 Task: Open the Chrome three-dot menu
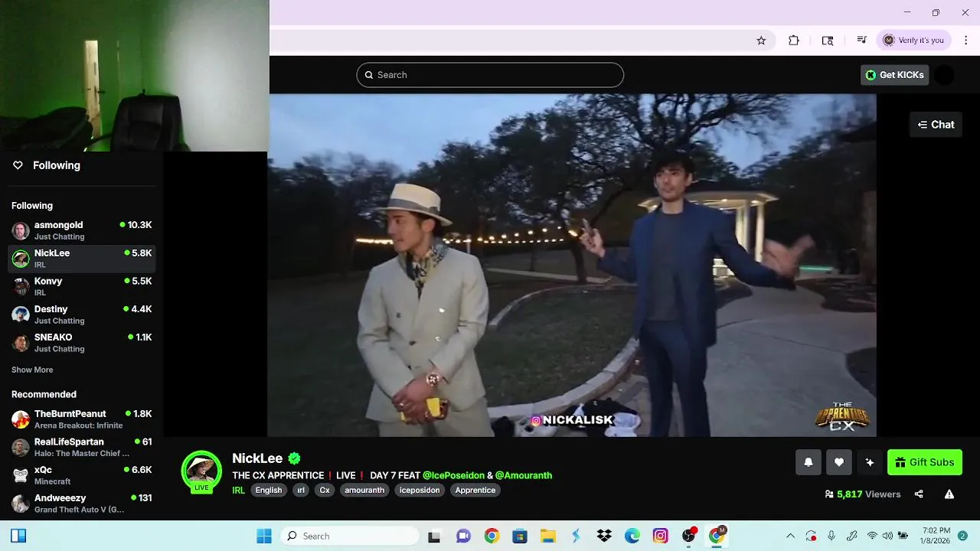965,41
